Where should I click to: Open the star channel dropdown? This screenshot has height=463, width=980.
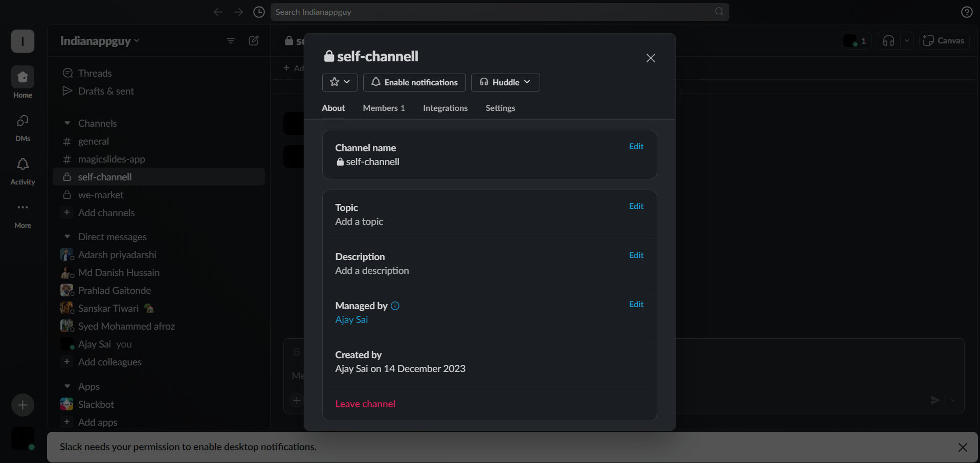tap(340, 82)
